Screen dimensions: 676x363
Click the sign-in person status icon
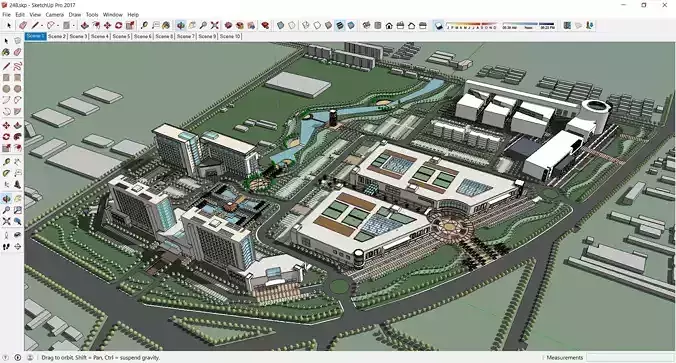[30, 357]
